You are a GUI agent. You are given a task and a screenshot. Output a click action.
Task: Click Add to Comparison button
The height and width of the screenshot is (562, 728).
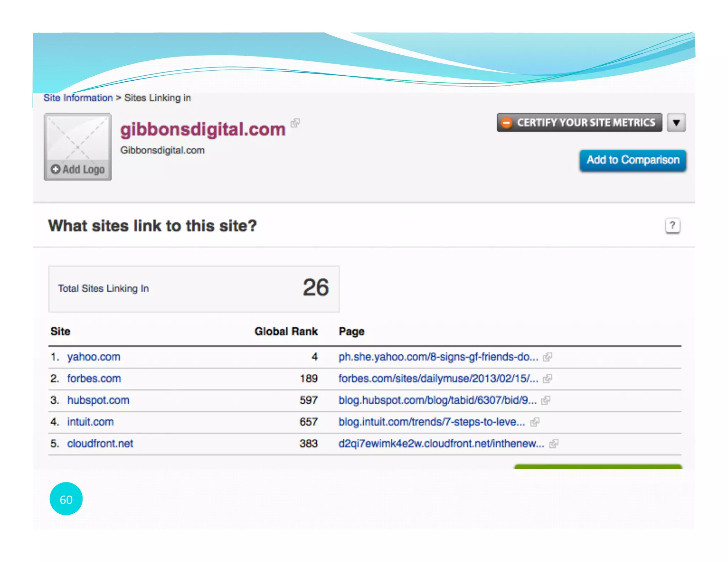(x=633, y=160)
